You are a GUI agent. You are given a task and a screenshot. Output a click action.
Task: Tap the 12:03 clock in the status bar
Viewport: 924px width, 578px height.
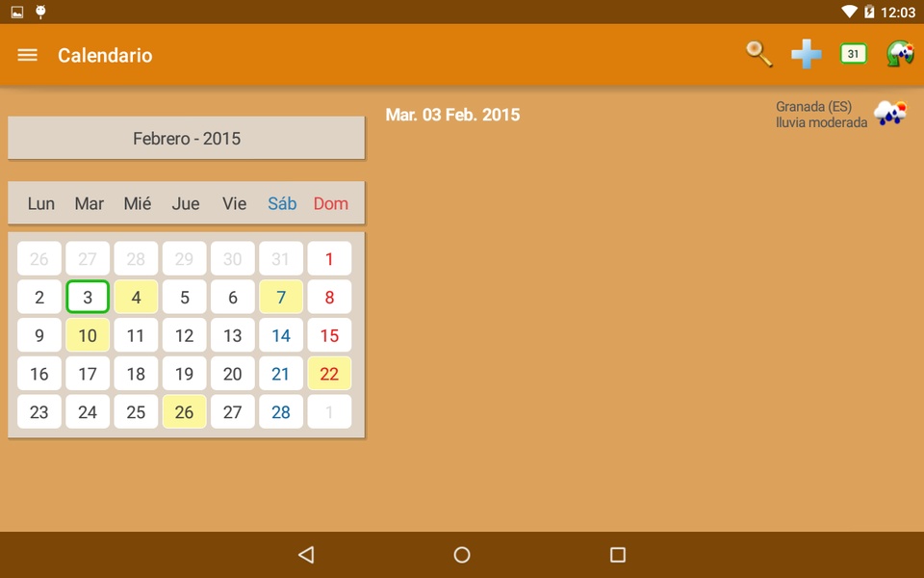click(898, 13)
